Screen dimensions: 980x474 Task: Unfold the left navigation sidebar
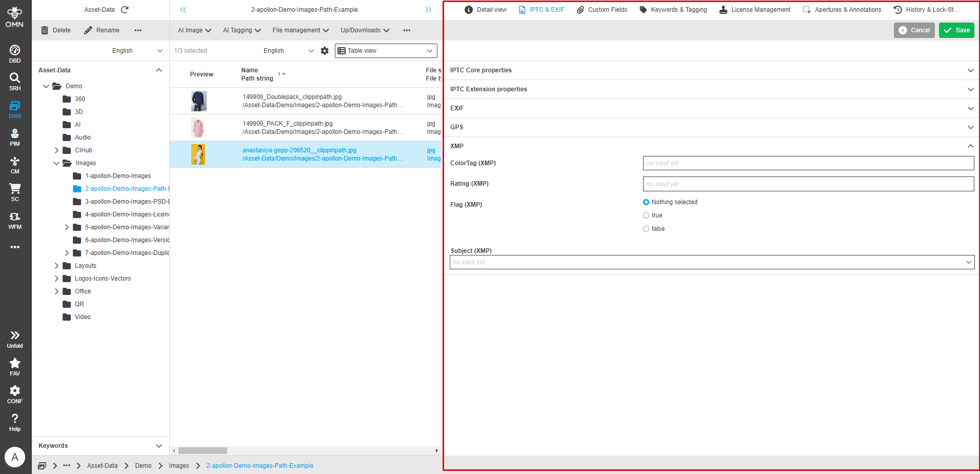15,339
